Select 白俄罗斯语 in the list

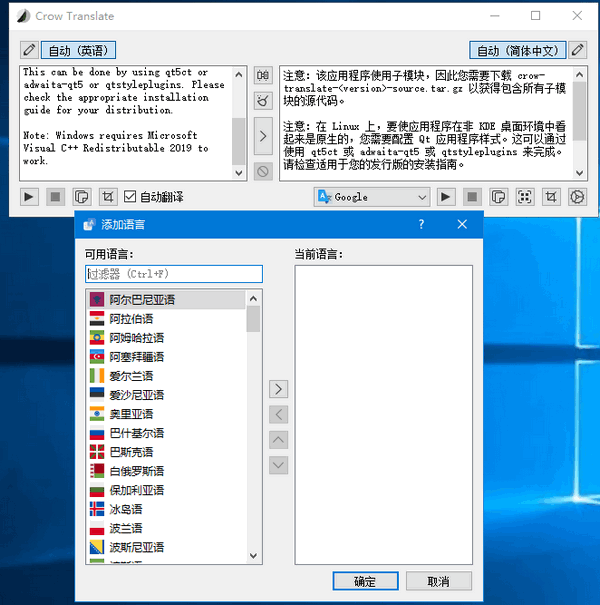click(166, 471)
